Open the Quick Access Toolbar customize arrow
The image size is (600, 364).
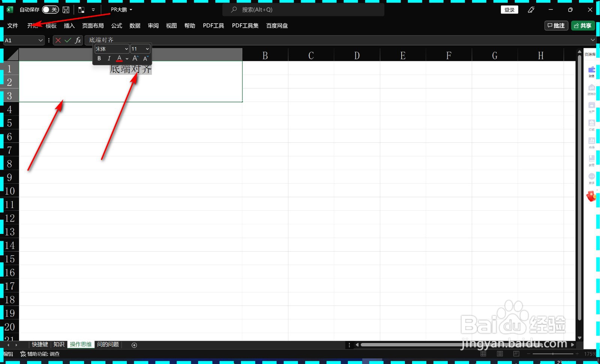click(93, 10)
